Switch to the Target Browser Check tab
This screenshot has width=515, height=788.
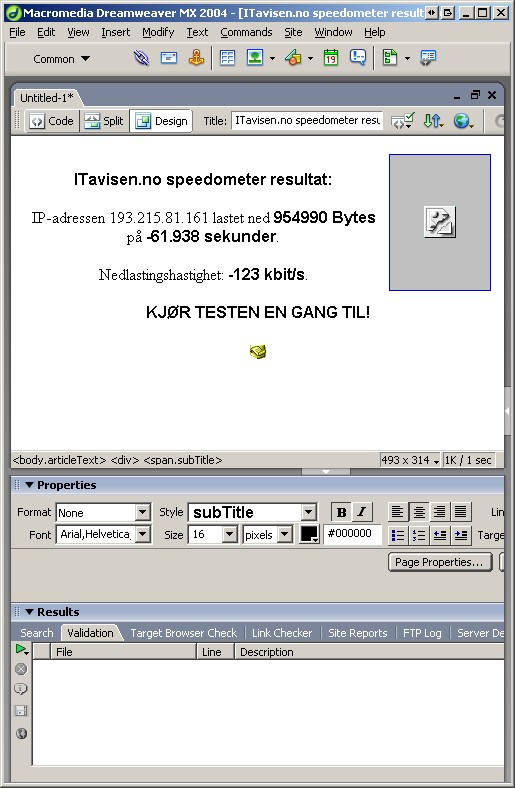(183, 633)
